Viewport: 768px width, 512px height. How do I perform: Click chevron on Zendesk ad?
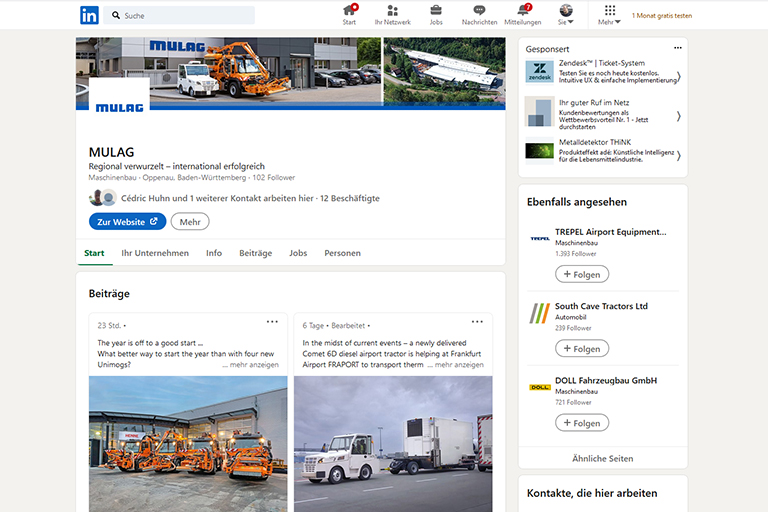(679, 76)
